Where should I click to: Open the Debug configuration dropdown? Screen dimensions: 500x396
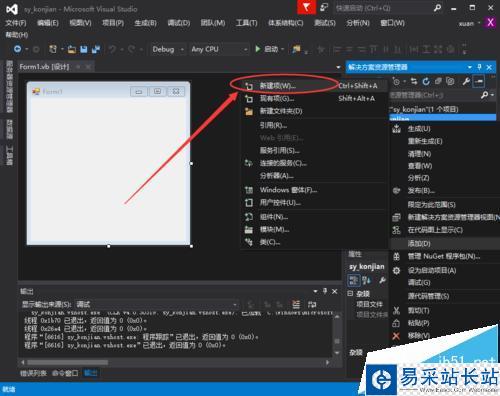(182, 49)
